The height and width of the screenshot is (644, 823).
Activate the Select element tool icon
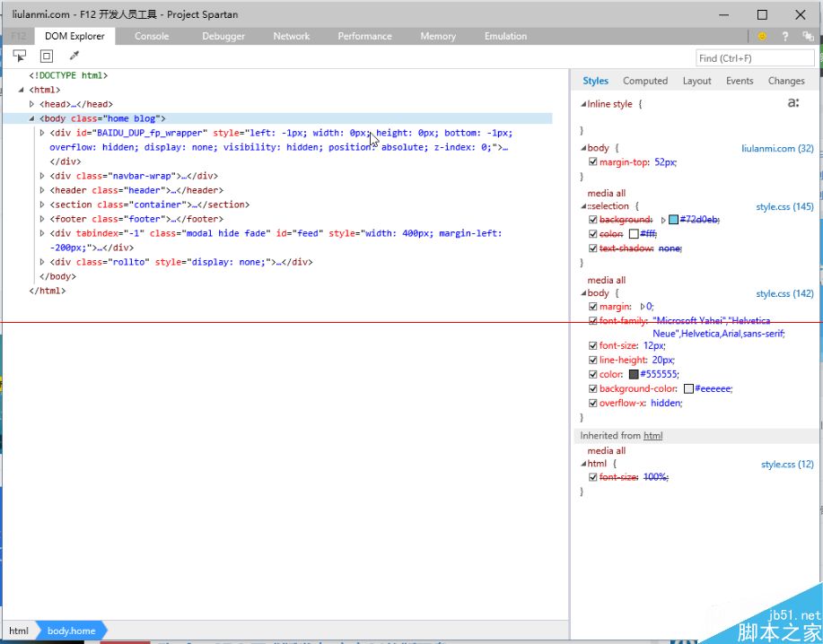tap(20, 57)
